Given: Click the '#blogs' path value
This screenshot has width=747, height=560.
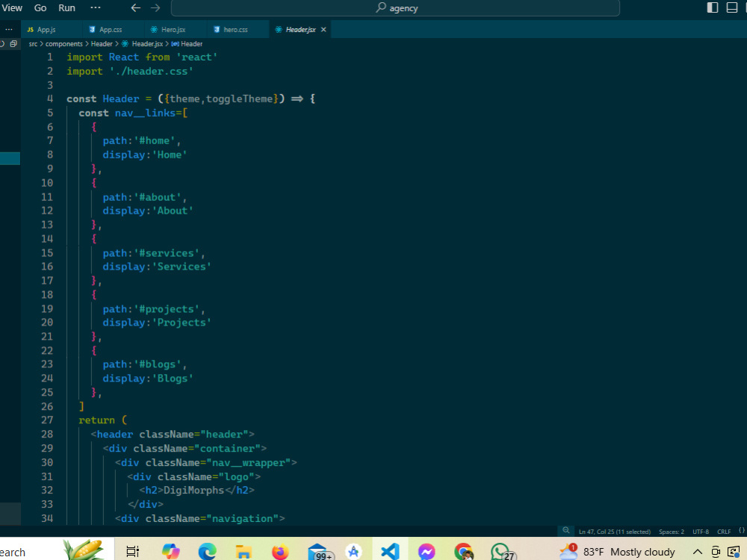Looking at the screenshot, I should (157, 364).
